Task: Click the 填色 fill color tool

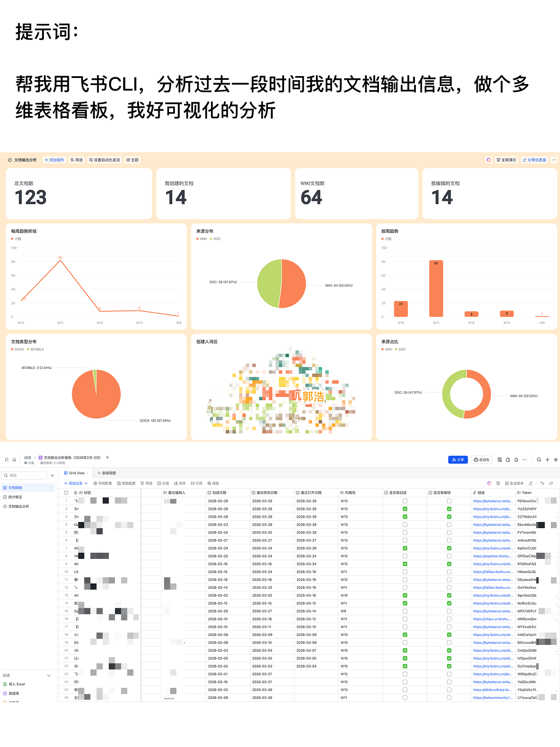Action: (213, 484)
